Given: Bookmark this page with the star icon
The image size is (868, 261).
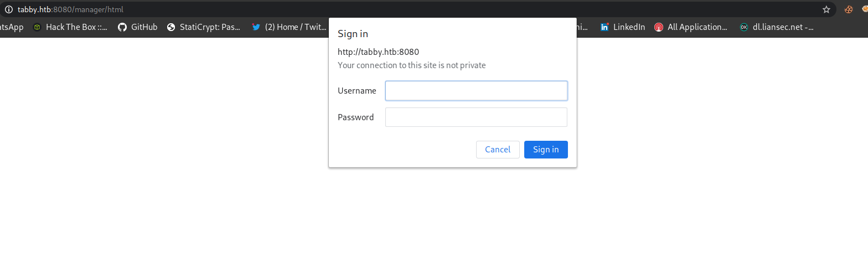Looking at the screenshot, I should (x=826, y=9).
